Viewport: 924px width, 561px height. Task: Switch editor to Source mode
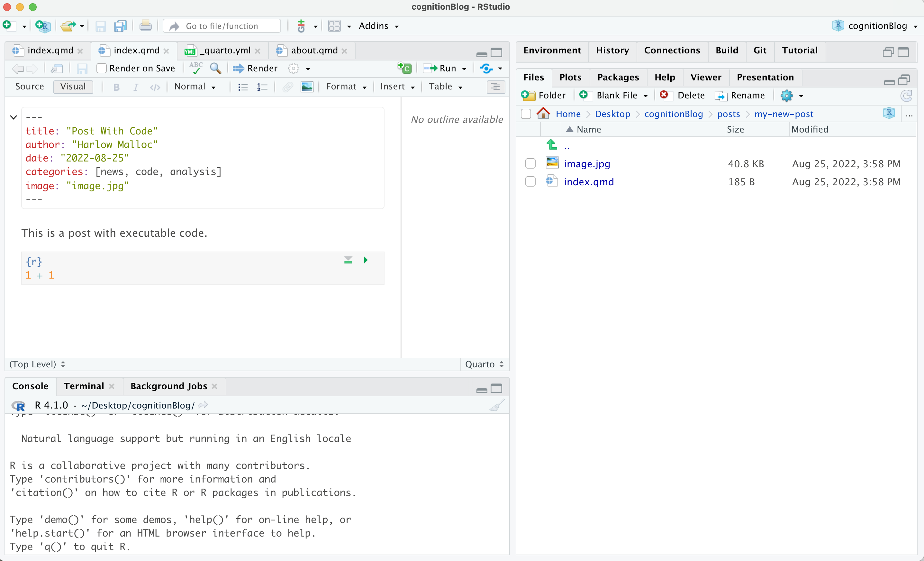(29, 87)
